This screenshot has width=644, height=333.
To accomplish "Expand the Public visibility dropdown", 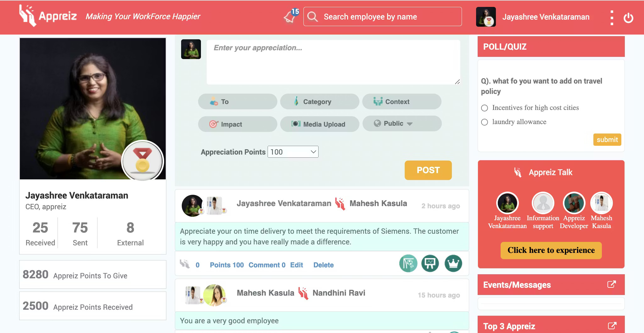I will point(402,123).
